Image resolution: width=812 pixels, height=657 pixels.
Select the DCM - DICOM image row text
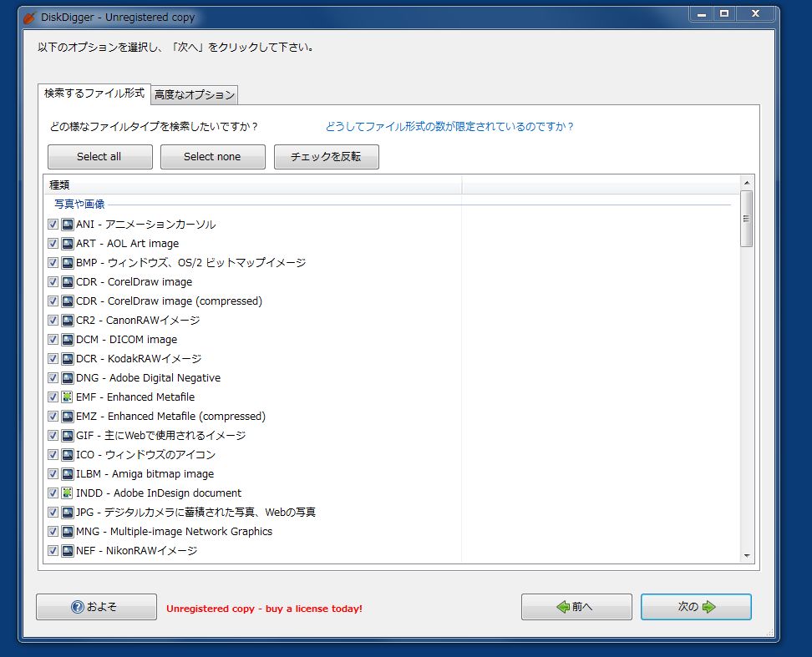(126, 340)
